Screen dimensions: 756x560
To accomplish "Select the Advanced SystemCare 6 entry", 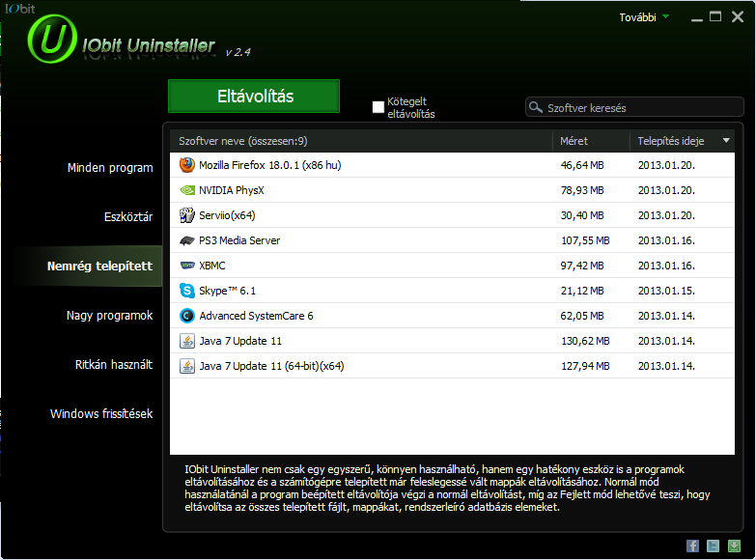I will pyautogui.click(x=452, y=316).
